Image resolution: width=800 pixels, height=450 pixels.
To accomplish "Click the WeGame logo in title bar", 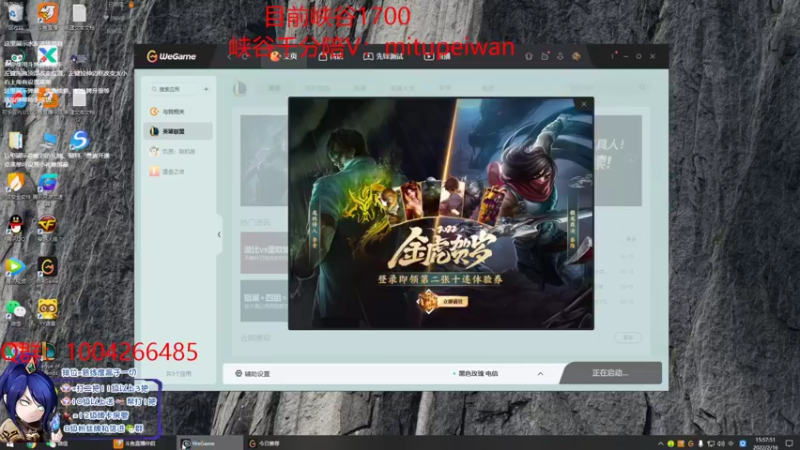I will click(x=171, y=56).
